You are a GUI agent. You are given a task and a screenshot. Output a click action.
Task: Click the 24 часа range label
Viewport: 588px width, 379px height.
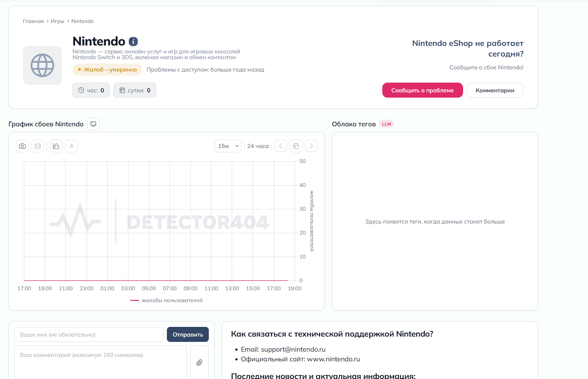[x=258, y=146]
